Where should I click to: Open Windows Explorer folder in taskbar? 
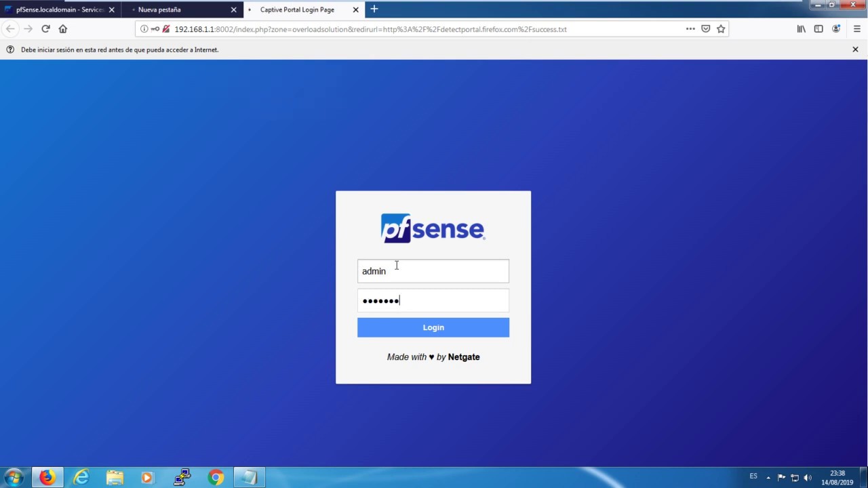point(115,477)
